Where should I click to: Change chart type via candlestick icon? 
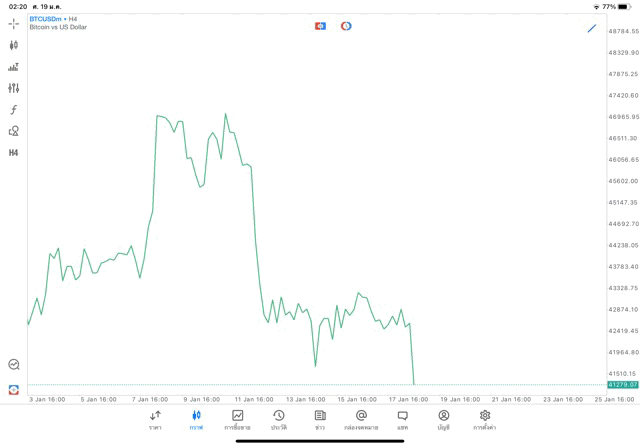[13, 45]
